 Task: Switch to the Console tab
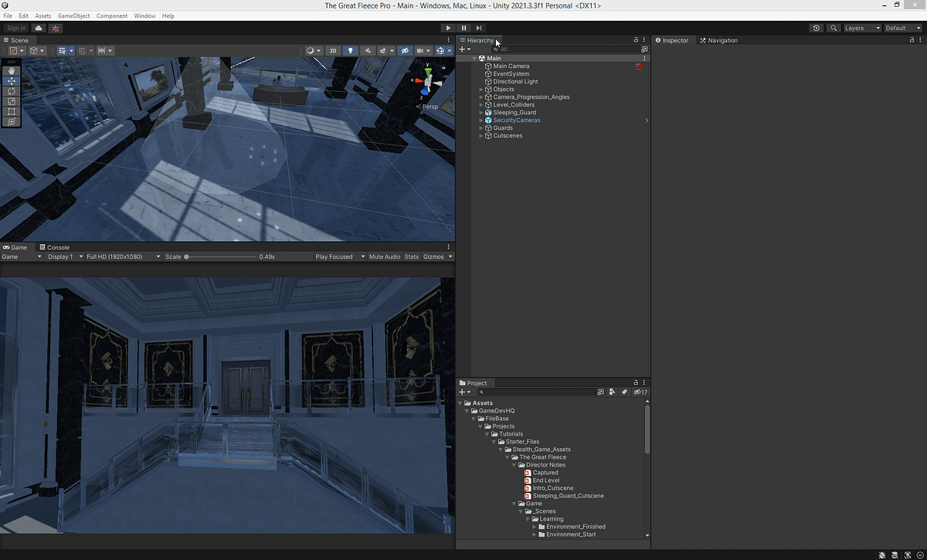coord(54,247)
